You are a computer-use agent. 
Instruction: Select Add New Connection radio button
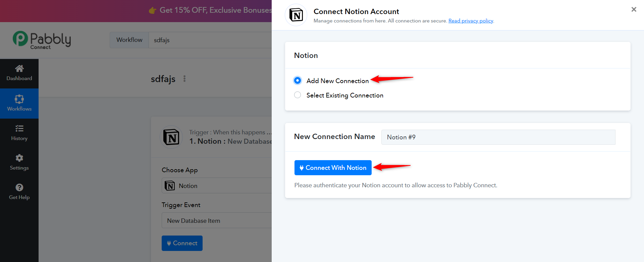pyautogui.click(x=298, y=80)
